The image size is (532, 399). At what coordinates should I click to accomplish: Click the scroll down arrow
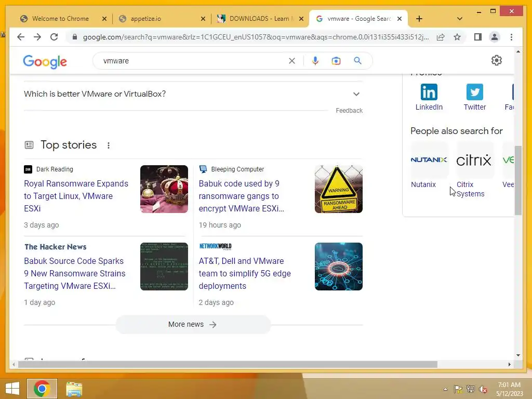point(518,355)
